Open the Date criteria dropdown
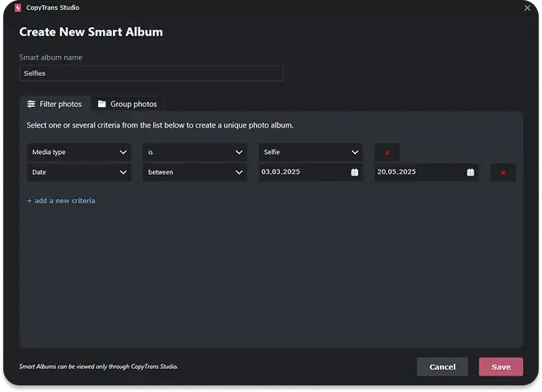This screenshot has width=542, height=392. tap(79, 172)
